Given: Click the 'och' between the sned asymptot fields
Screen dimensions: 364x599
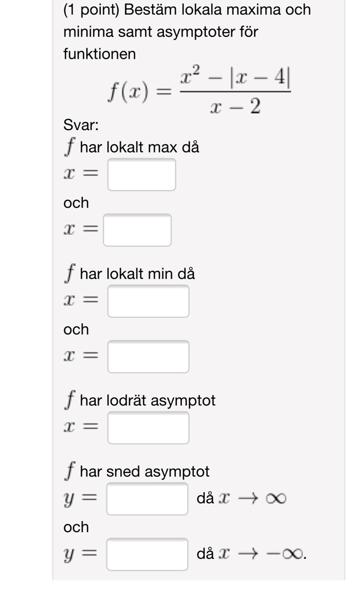Looking at the screenshot, I should pos(76,527).
